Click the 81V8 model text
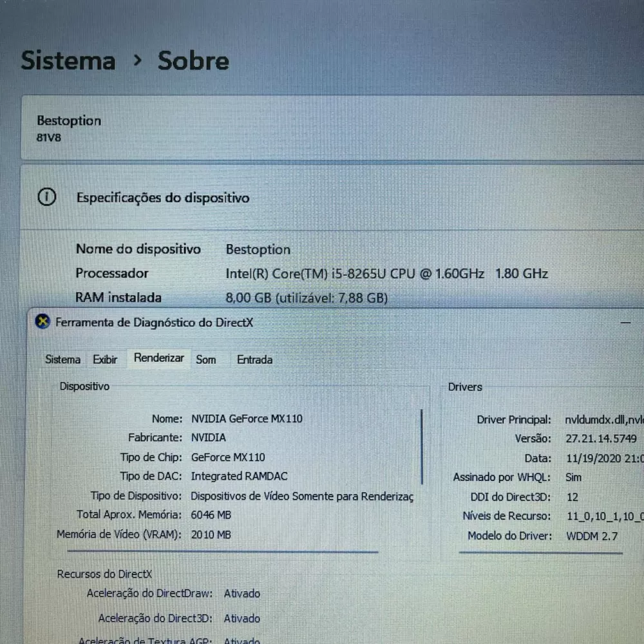 pyautogui.click(x=49, y=138)
